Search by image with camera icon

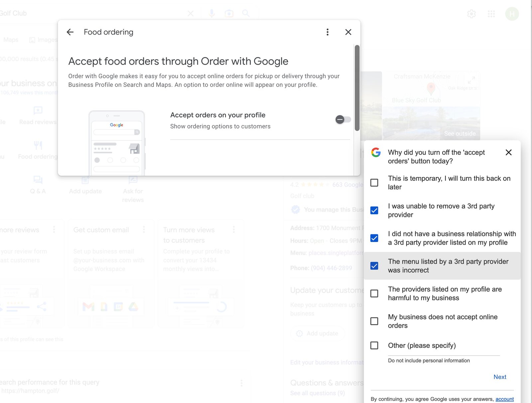(229, 13)
